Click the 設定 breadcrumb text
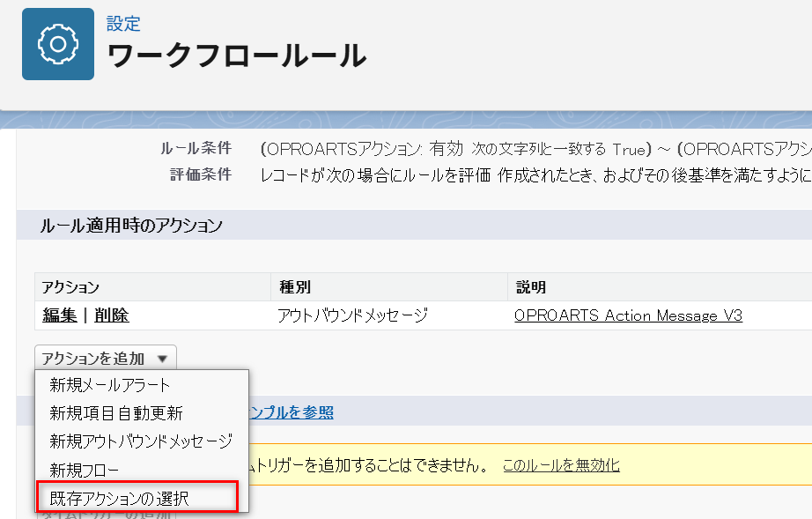This screenshot has width=812, height=519. 123,24
